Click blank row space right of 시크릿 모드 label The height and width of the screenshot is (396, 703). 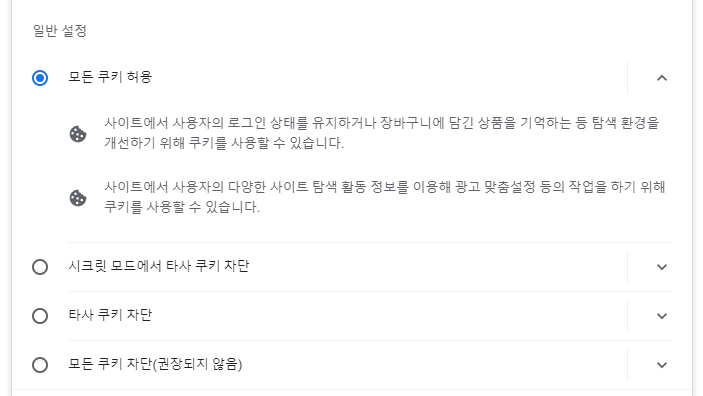point(438,267)
